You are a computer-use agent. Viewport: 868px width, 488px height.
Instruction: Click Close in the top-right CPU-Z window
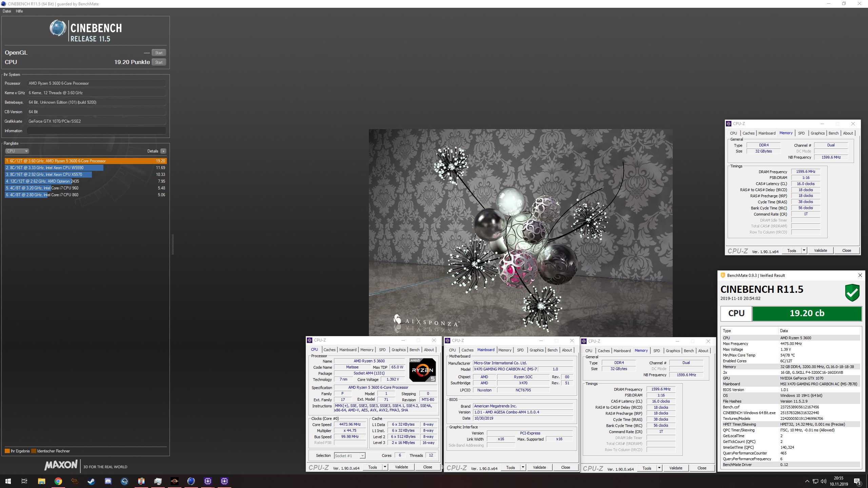[x=847, y=250]
